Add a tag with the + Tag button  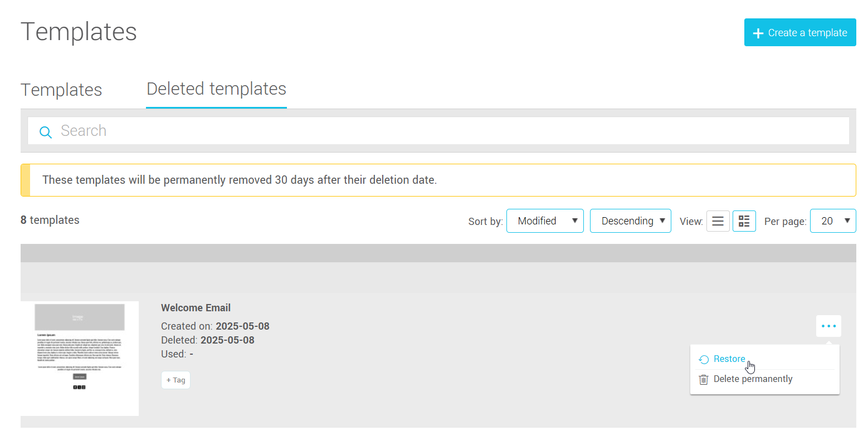coord(175,380)
